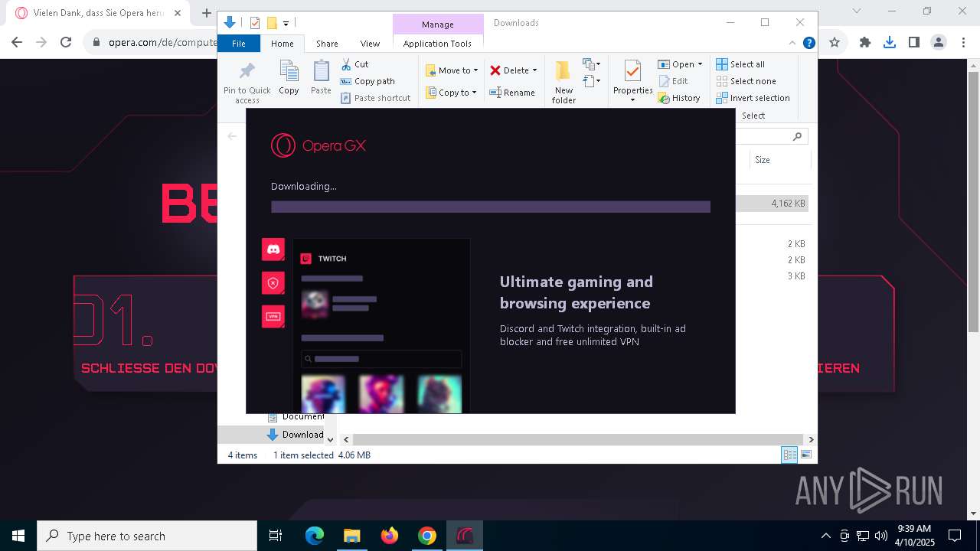Open Application Tools tab
Screen dimensions: 980x551
tap(437, 44)
